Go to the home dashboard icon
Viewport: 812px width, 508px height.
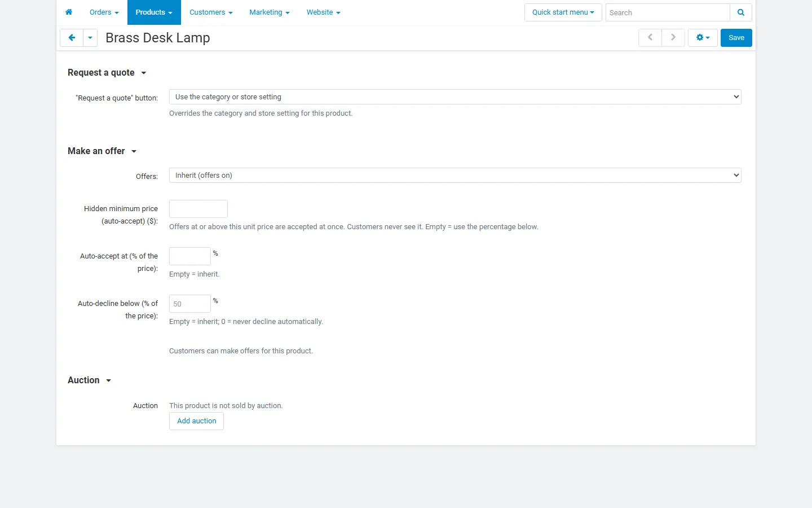click(69, 12)
